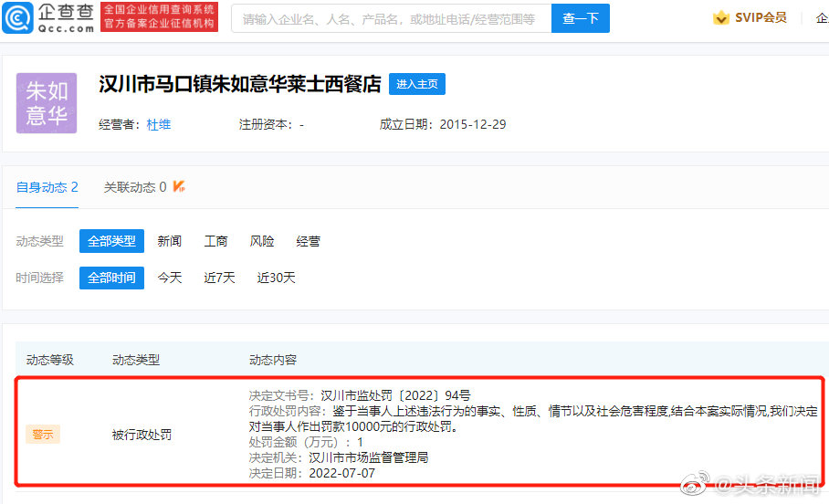Type in the company name search box
Viewport: 829px width, 504px height.
pos(391,18)
